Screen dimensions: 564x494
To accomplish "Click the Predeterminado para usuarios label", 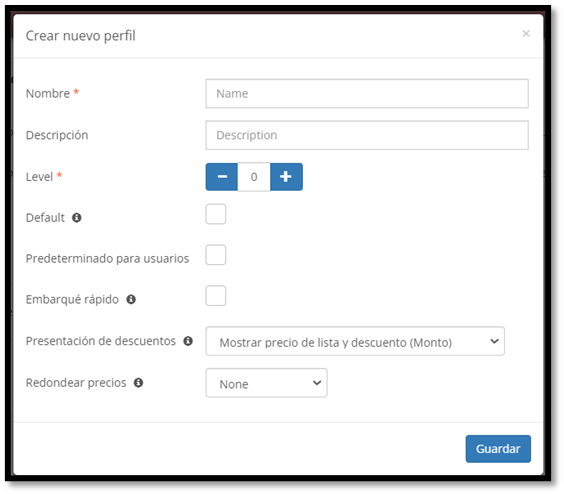I will 107,258.
